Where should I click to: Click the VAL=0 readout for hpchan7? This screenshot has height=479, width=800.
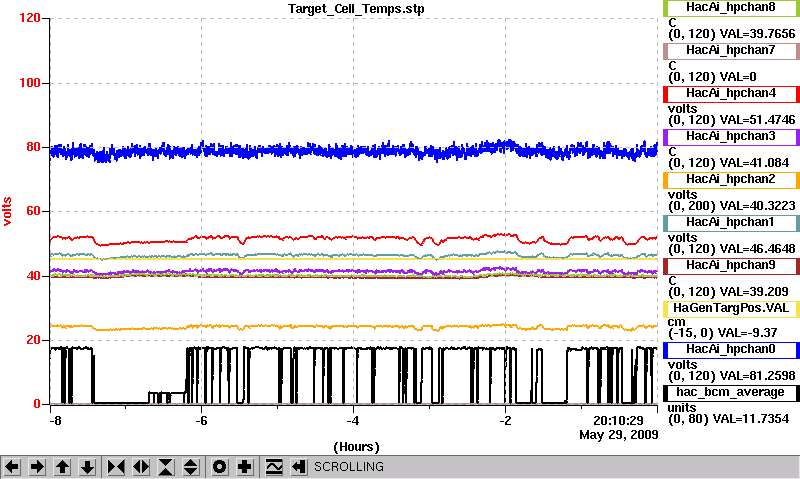point(738,77)
